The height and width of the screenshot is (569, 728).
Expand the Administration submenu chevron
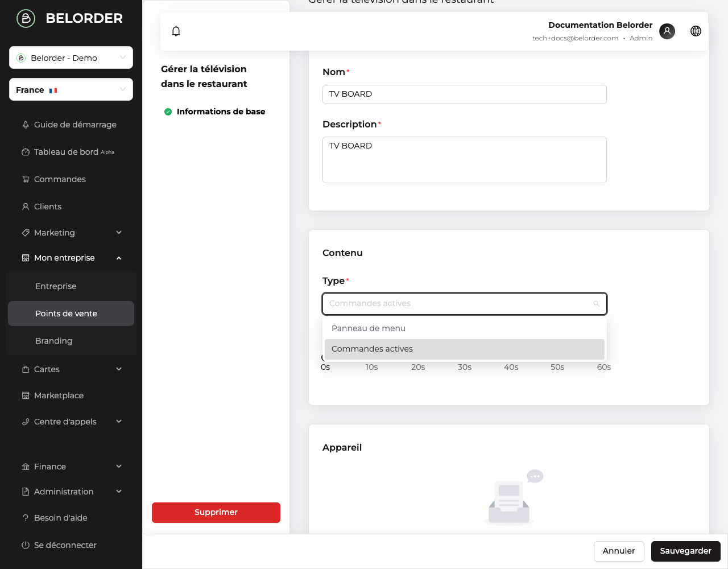(x=119, y=491)
